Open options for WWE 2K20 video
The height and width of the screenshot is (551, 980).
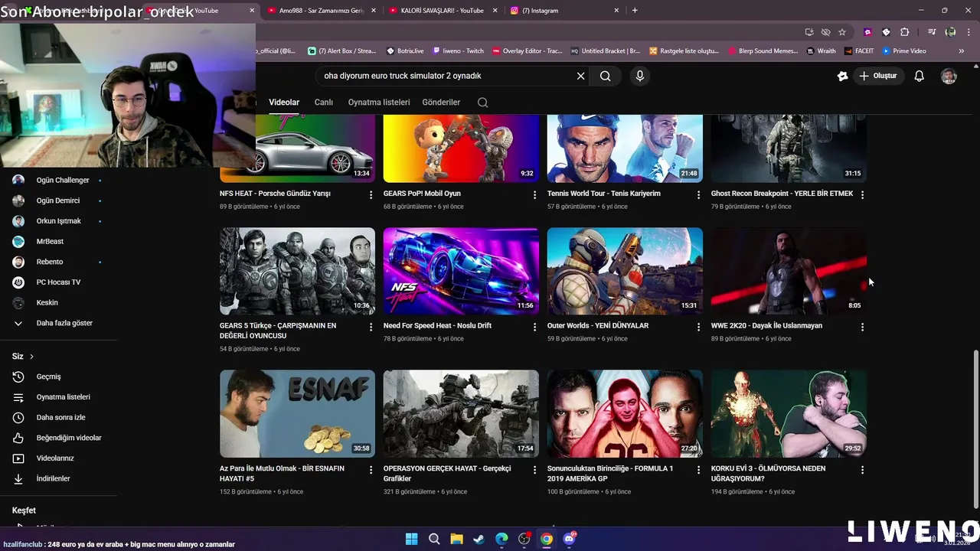pyautogui.click(x=862, y=327)
